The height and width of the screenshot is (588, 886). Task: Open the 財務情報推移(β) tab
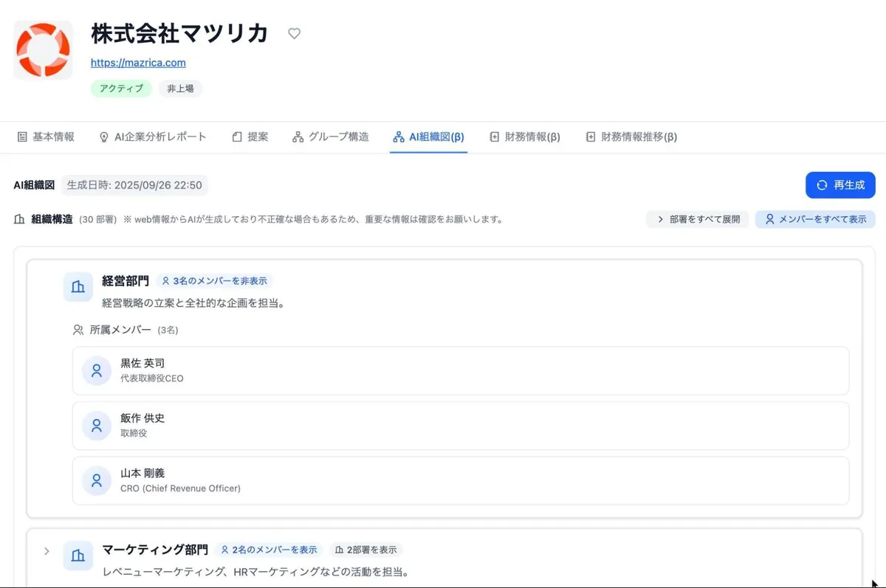coord(631,136)
